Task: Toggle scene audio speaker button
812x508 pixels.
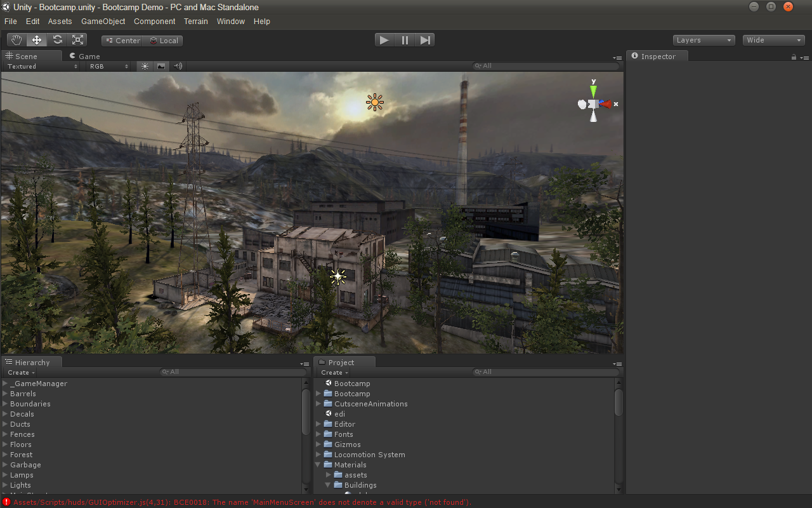Action: coord(178,66)
